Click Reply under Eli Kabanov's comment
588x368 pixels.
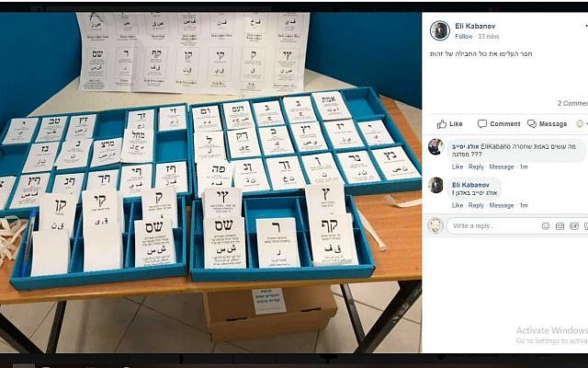point(476,205)
